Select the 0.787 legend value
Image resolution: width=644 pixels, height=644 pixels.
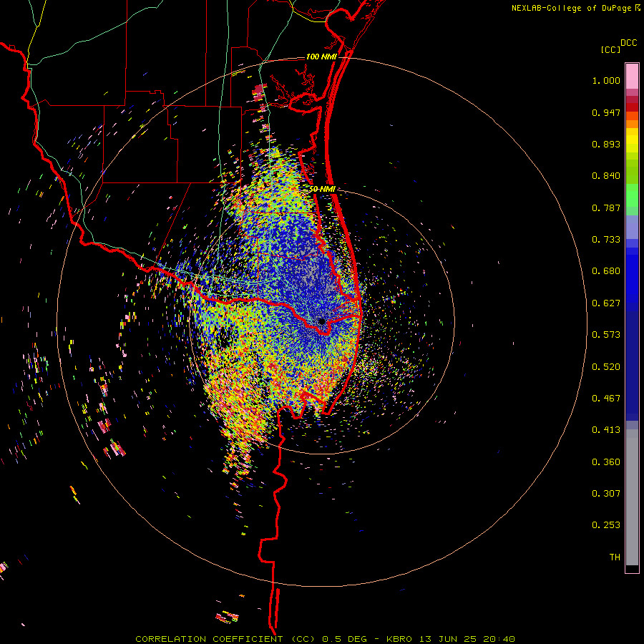click(606, 208)
